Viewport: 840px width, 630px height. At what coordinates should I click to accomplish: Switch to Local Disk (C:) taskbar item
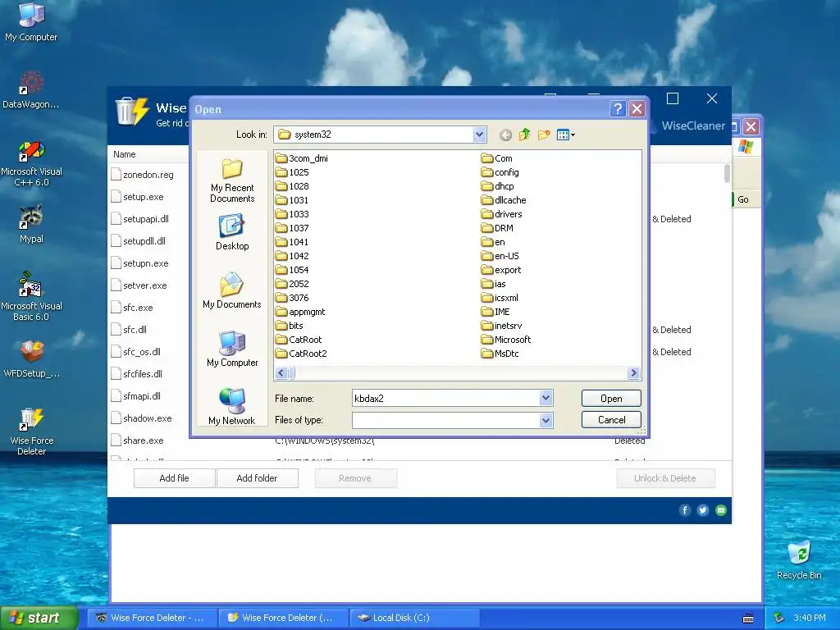(413, 618)
